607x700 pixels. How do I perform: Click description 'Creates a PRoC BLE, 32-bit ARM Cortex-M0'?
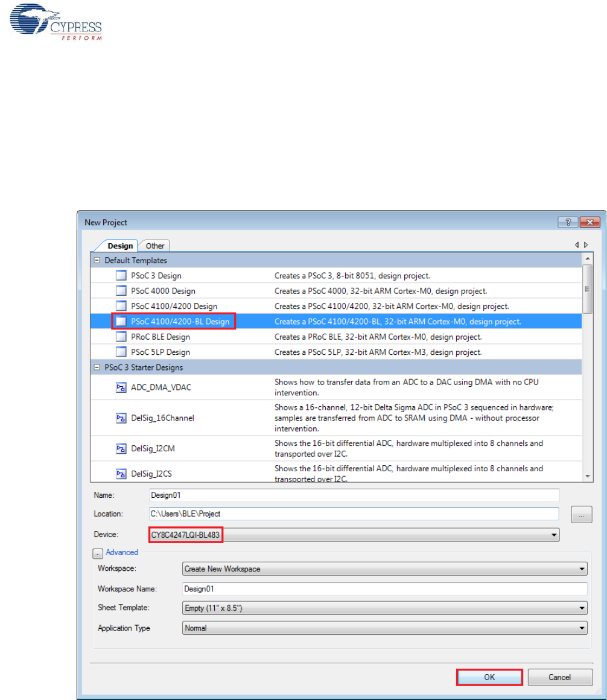pos(378,337)
